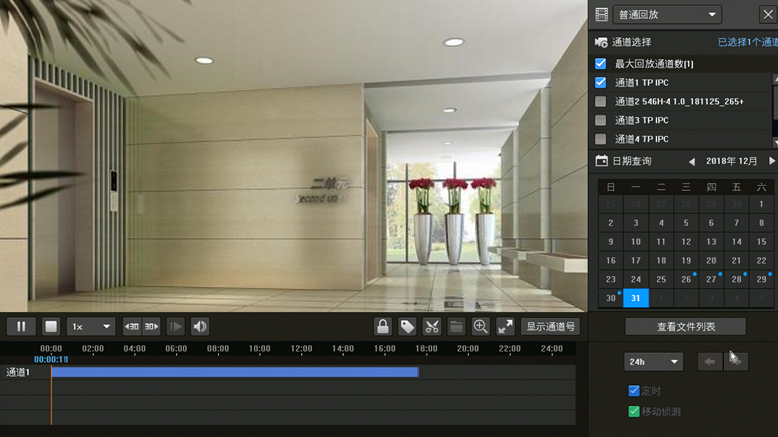Click the scissors clip tool
Viewport: 778px width, 437px height.
pyautogui.click(x=432, y=326)
